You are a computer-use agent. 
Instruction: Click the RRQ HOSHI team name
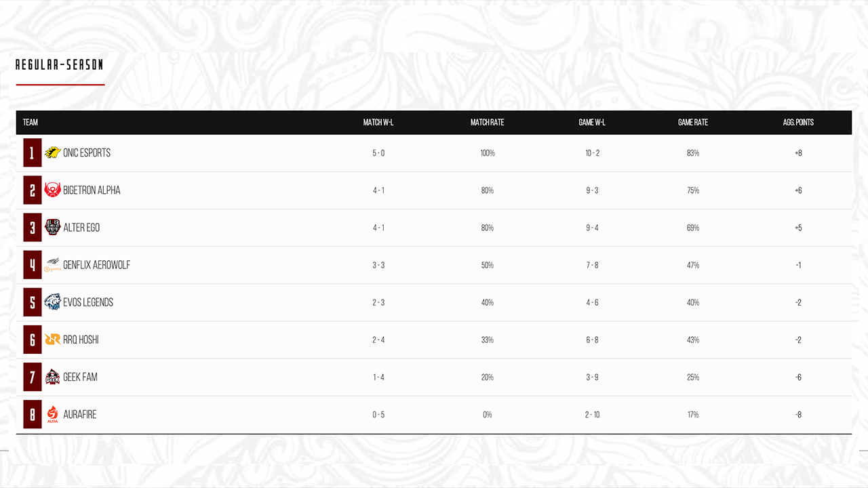click(81, 340)
